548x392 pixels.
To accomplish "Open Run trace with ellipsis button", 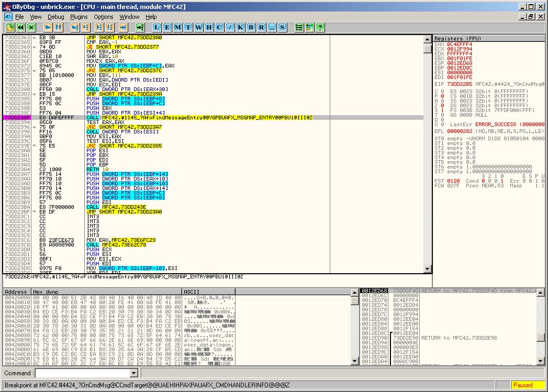I will coord(272,27).
